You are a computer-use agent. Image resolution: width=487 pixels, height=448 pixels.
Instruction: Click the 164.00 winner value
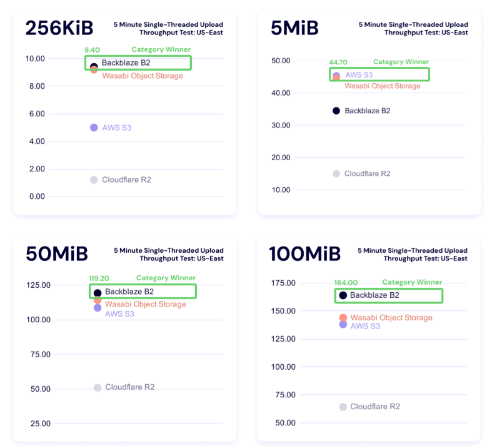[x=346, y=283]
